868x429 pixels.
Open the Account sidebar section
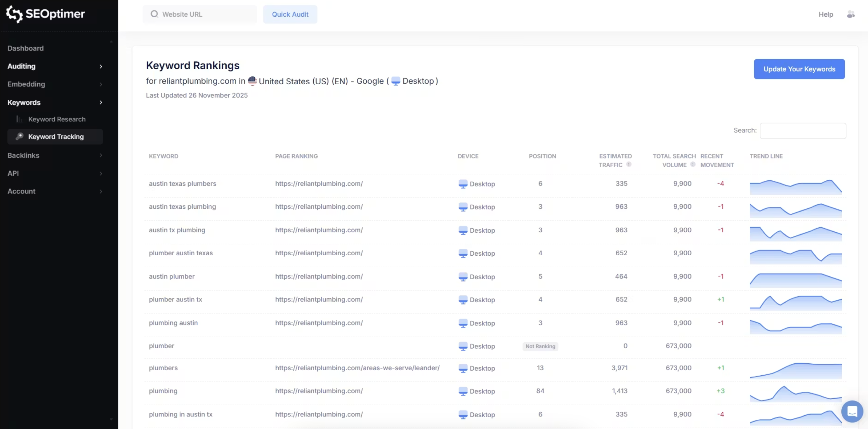21,191
